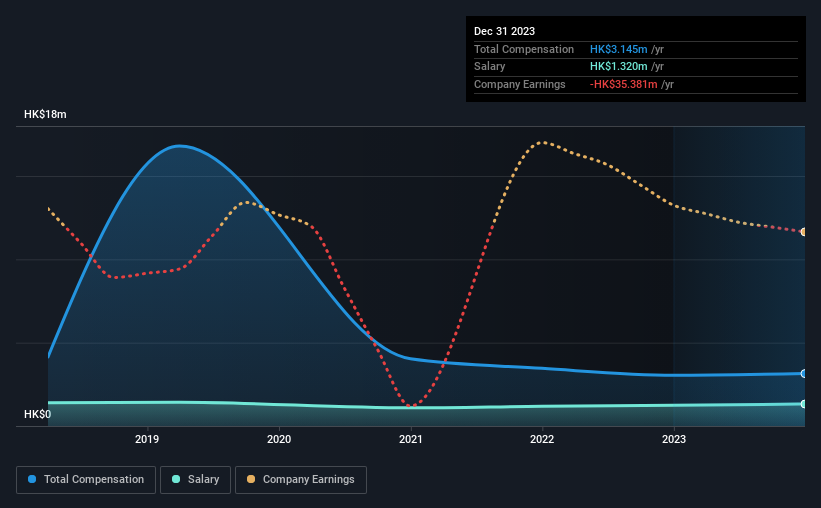Screen dimensions: 821x508
Task: Click the HK$3.145m total compensation value
Action: (x=618, y=49)
